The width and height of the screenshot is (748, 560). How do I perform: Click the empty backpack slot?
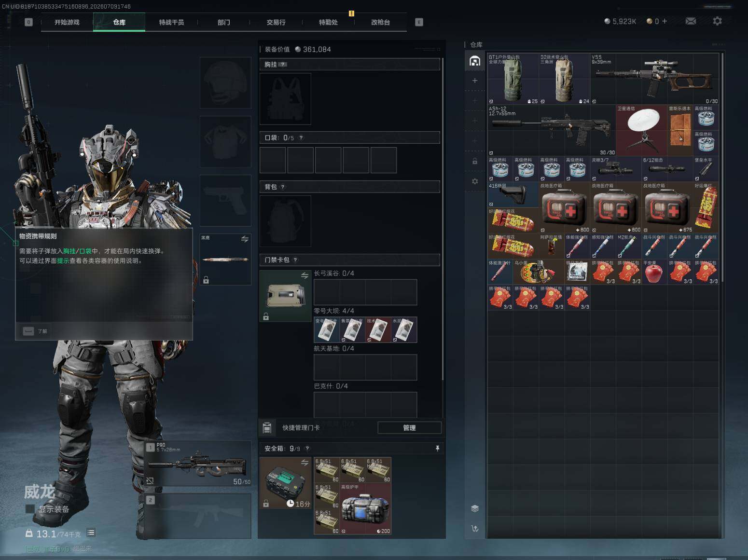tap(285, 221)
